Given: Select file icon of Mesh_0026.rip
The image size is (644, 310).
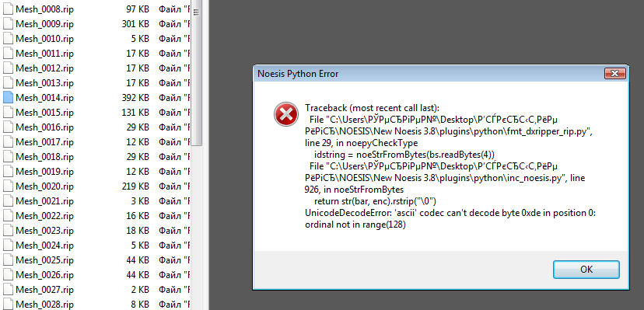Looking at the screenshot, I should point(9,275).
